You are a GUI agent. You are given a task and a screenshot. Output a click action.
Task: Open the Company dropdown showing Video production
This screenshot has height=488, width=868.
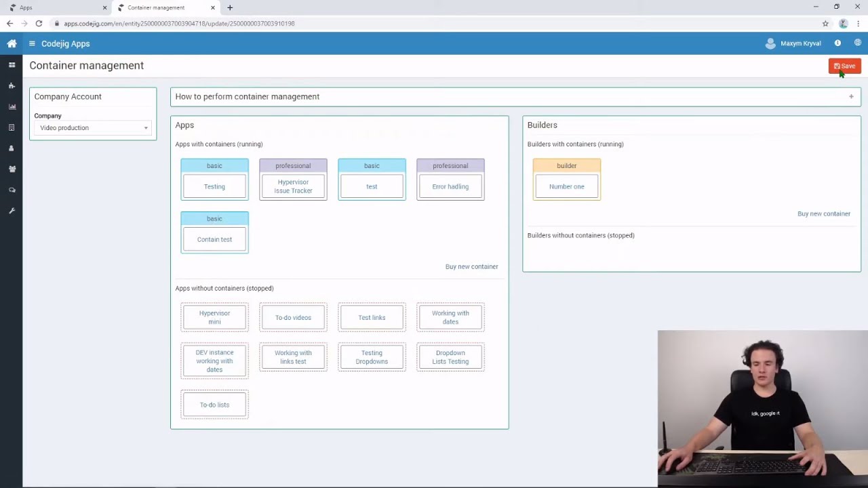coord(93,127)
